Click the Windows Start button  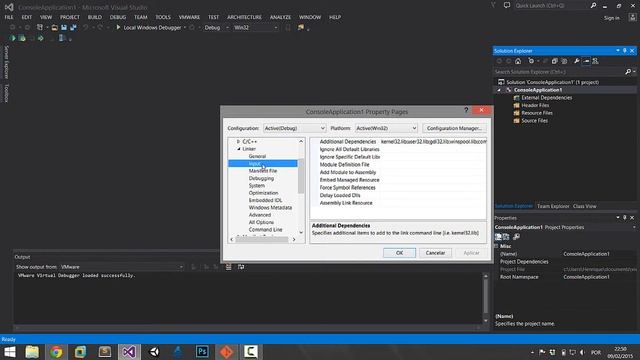coord(9,352)
